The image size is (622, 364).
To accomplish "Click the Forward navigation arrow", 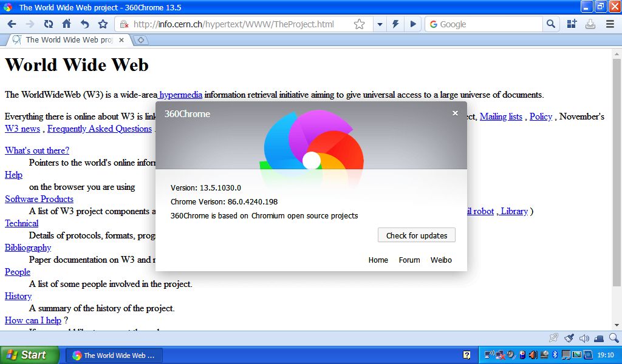I will tap(30, 24).
